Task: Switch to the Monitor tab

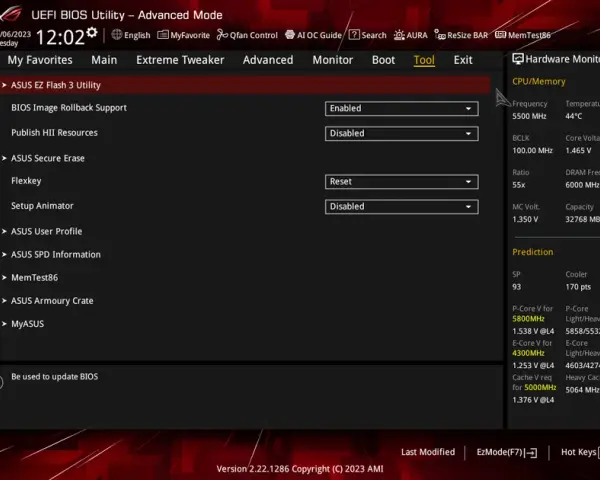Action: coord(333,60)
